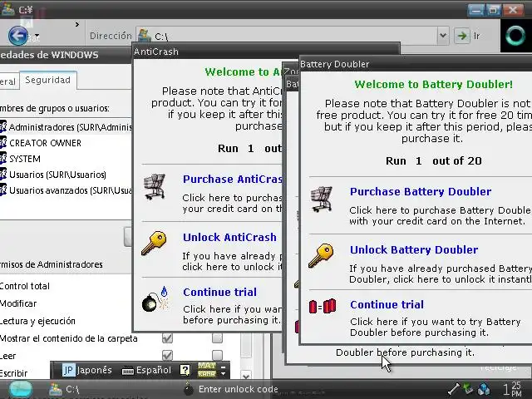Click the Start button on the taskbar

pos(21,389)
